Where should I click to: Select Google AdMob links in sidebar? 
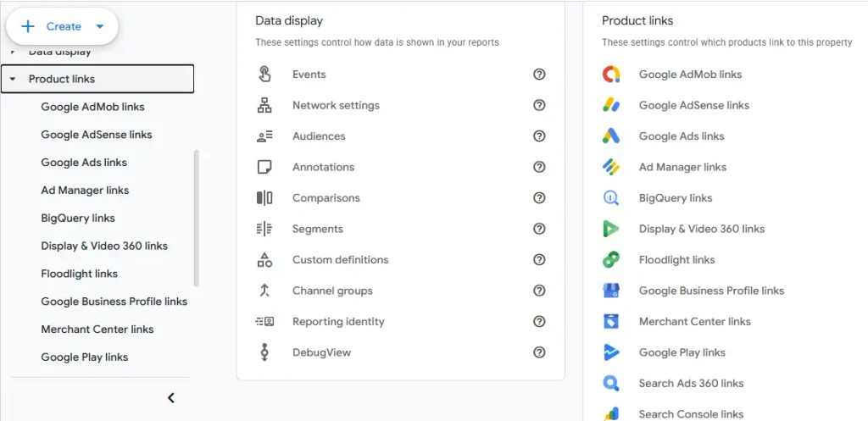93,107
